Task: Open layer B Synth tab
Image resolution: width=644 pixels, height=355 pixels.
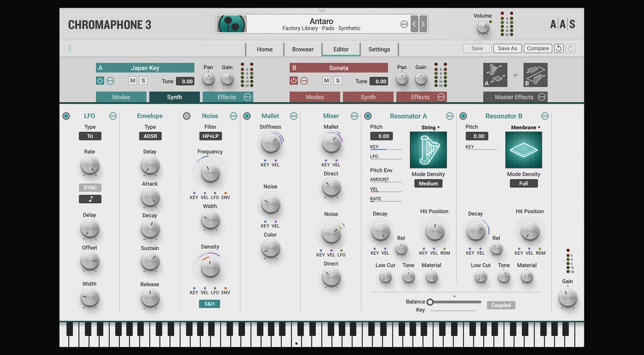Action: [368, 97]
